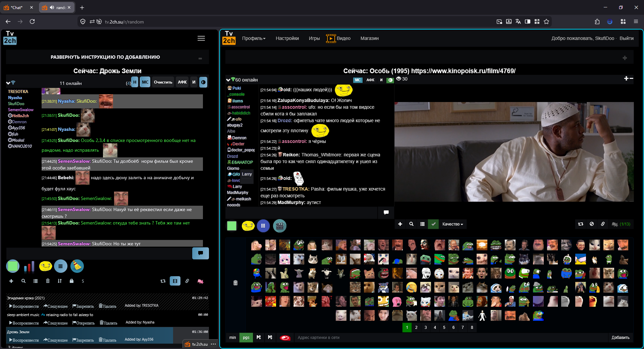Collapse user list chevron in the Дрожь Земли panel
The image size is (644, 349).
[x=8, y=83]
